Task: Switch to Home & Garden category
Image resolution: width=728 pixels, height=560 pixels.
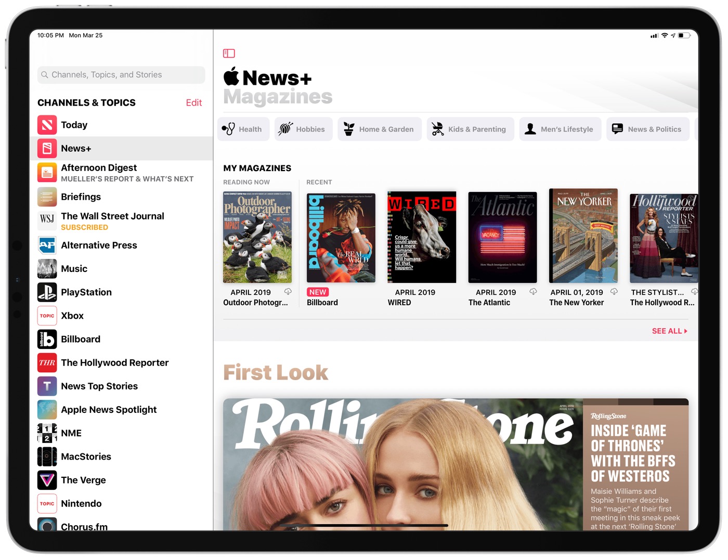Action: tap(380, 129)
